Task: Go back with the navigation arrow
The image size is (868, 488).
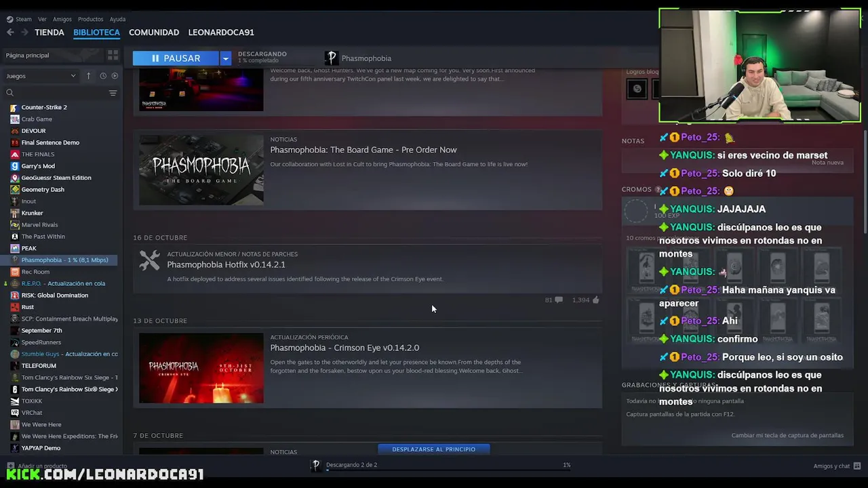Action: [10, 32]
